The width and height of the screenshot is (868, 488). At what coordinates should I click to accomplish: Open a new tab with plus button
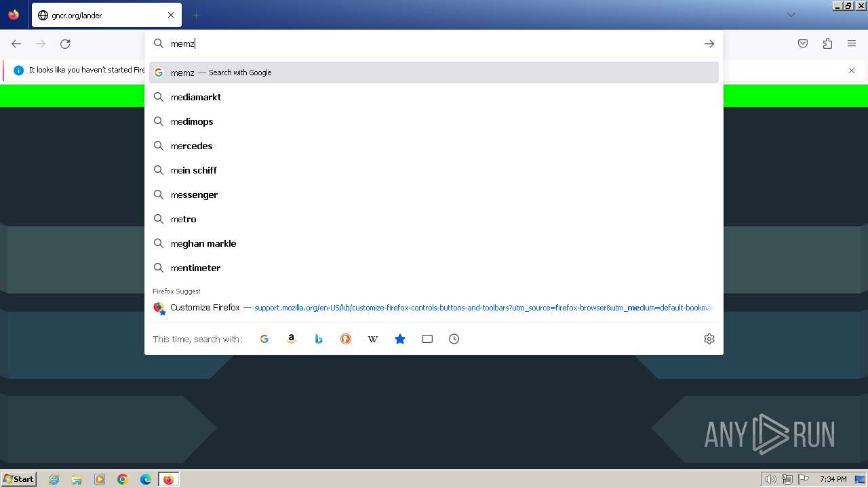coord(196,15)
